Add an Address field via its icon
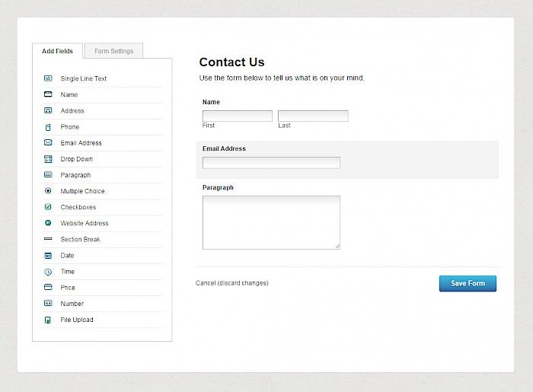Image resolution: width=533 pixels, height=392 pixels. pyautogui.click(x=48, y=110)
